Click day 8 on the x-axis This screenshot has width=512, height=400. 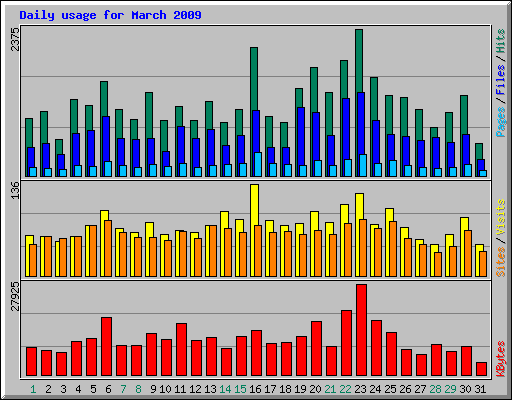[x=138, y=389]
